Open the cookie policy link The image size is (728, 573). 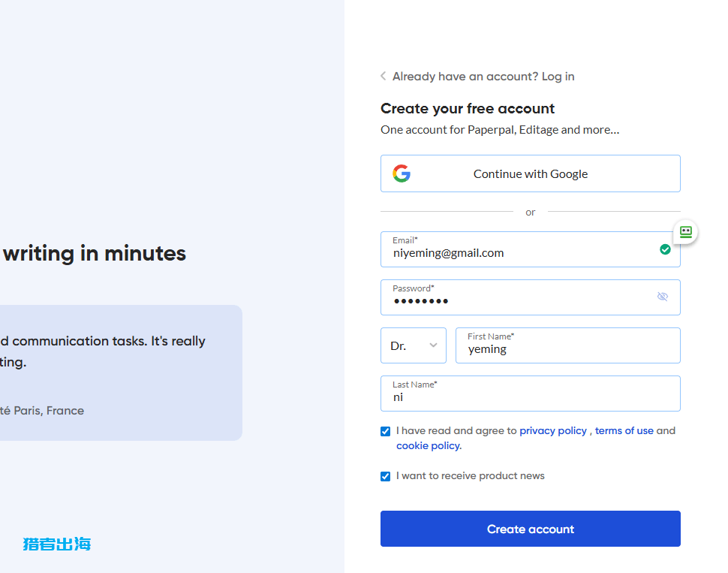429,445
